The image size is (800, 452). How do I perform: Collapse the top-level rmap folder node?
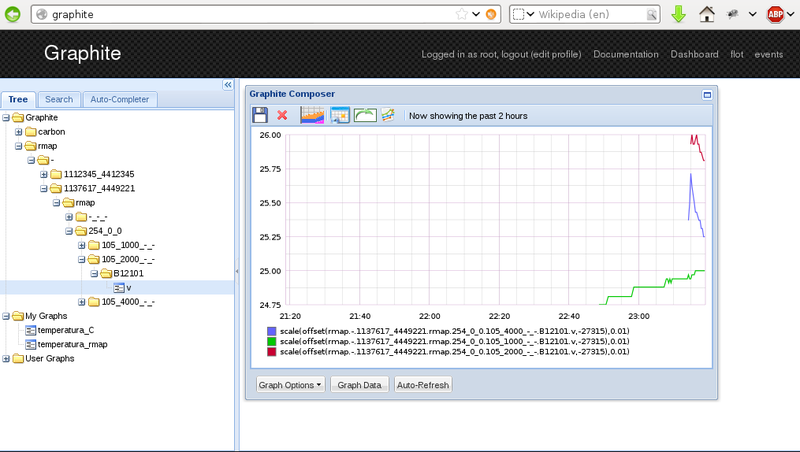(x=18, y=146)
